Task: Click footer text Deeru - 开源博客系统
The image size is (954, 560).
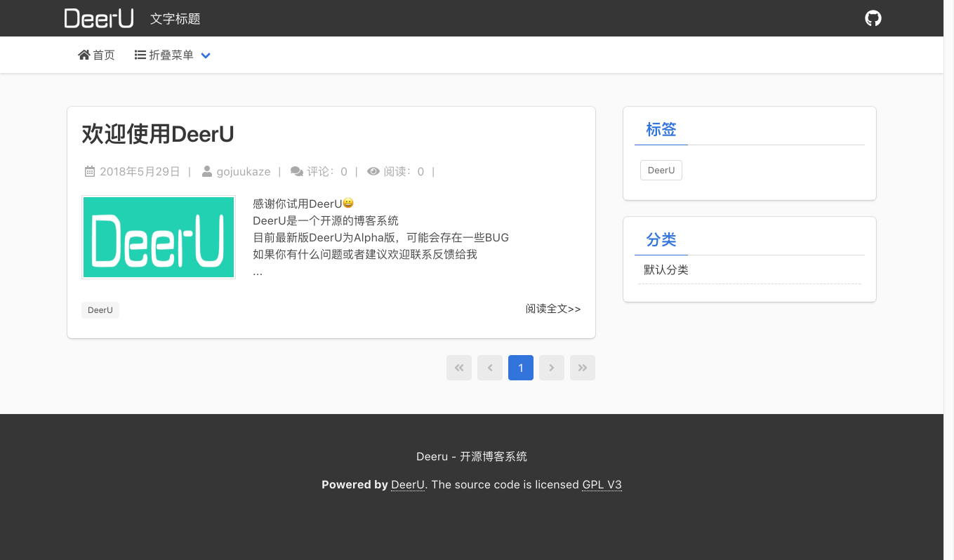Action: coord(472,456)
